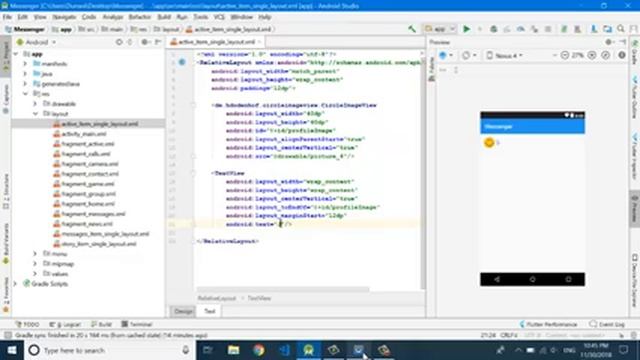Run the app with green play button

coord(466,29)
